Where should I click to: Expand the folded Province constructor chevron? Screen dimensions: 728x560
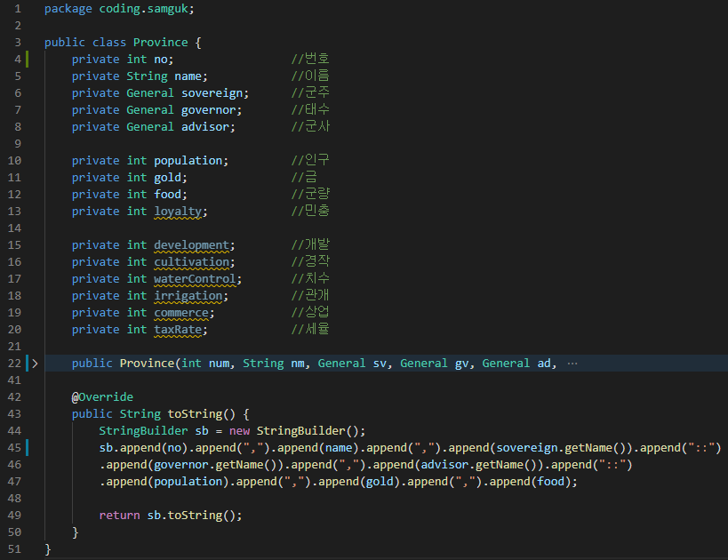coord(35,364)
